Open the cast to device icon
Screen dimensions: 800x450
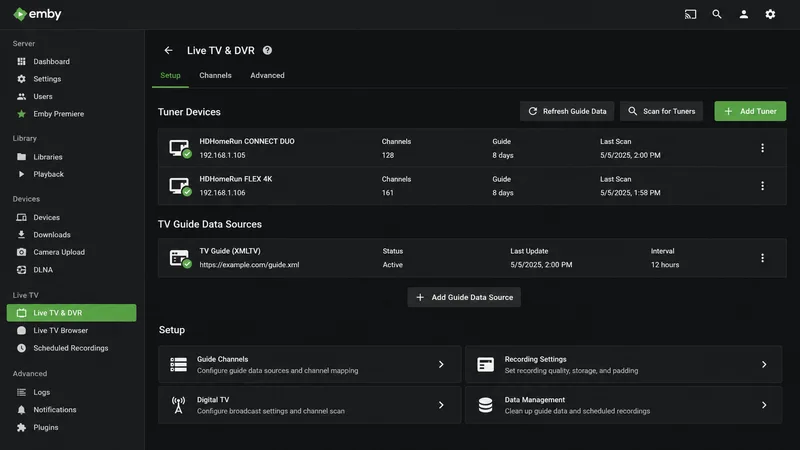[690, 14]
